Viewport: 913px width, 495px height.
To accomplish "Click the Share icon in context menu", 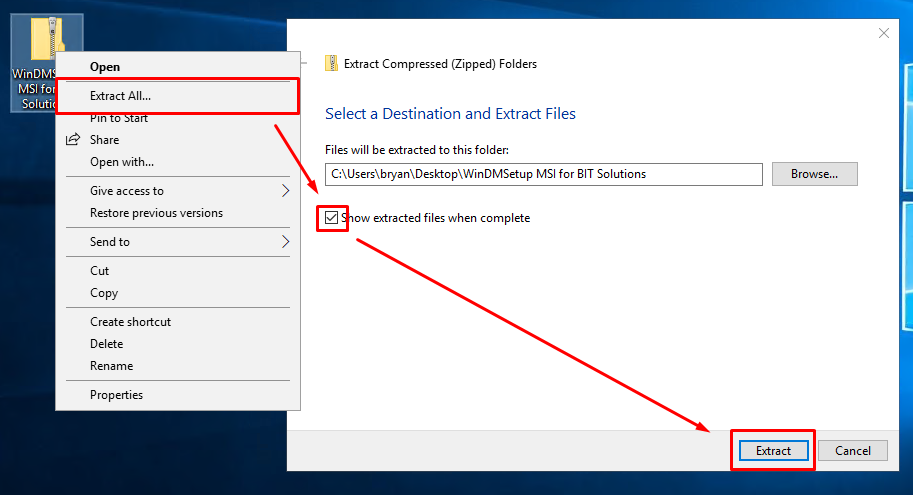I will (72, 140).
